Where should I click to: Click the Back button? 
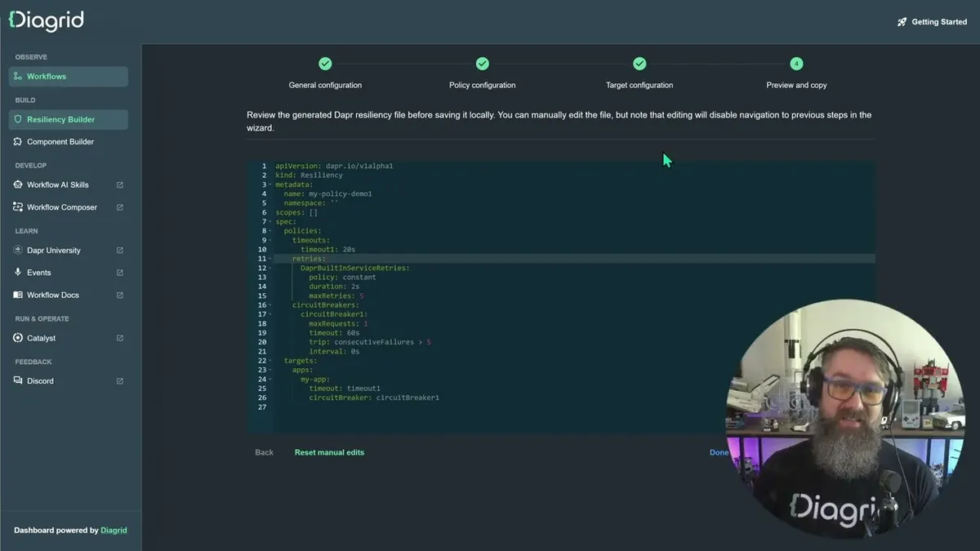pos(264,452)
